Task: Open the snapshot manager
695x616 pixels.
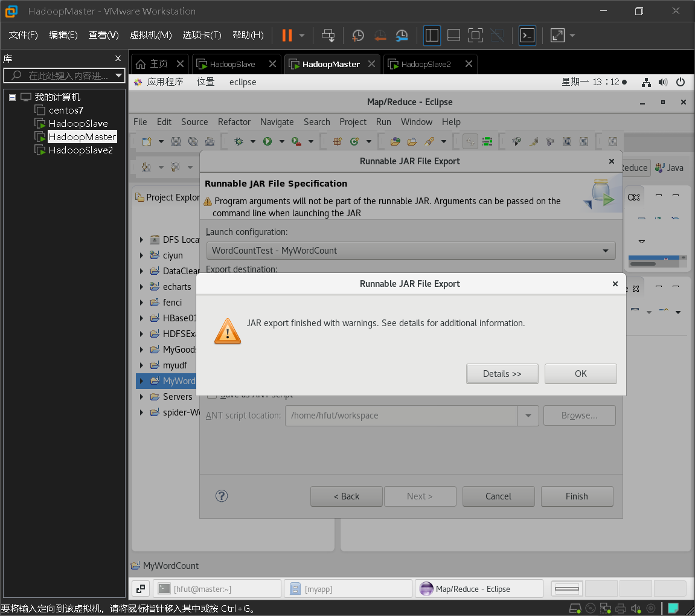Action: coord(402,36)
